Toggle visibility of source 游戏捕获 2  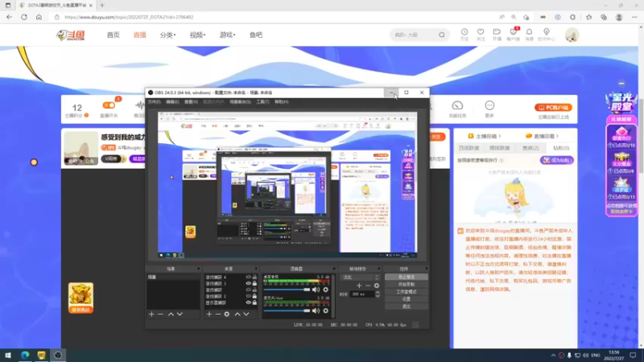tap(248, 296)
